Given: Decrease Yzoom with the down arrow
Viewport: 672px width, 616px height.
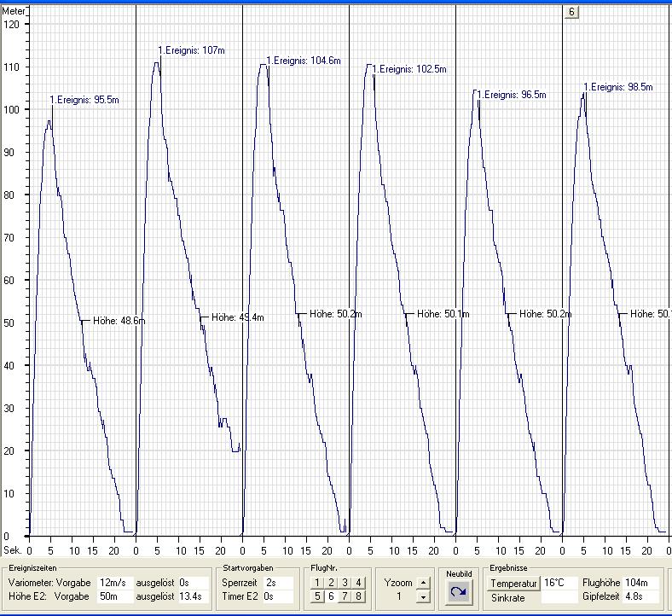Looking at the screenshot, I should click(424, 597).
